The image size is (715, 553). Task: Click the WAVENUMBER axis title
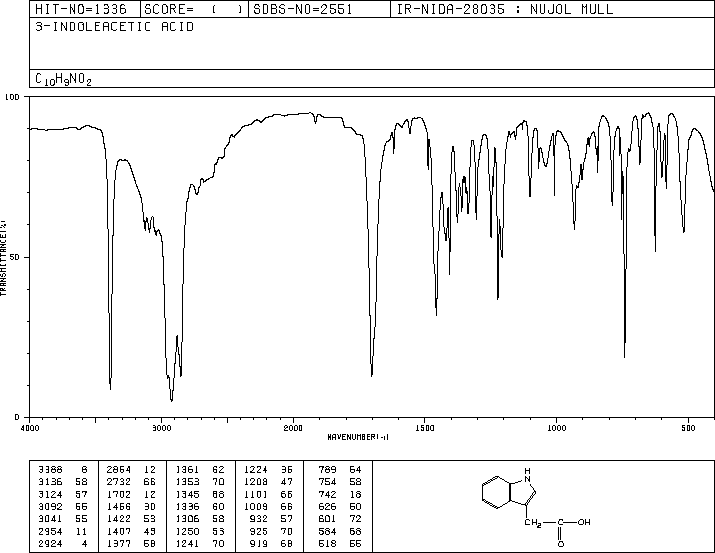coord(358,437)
